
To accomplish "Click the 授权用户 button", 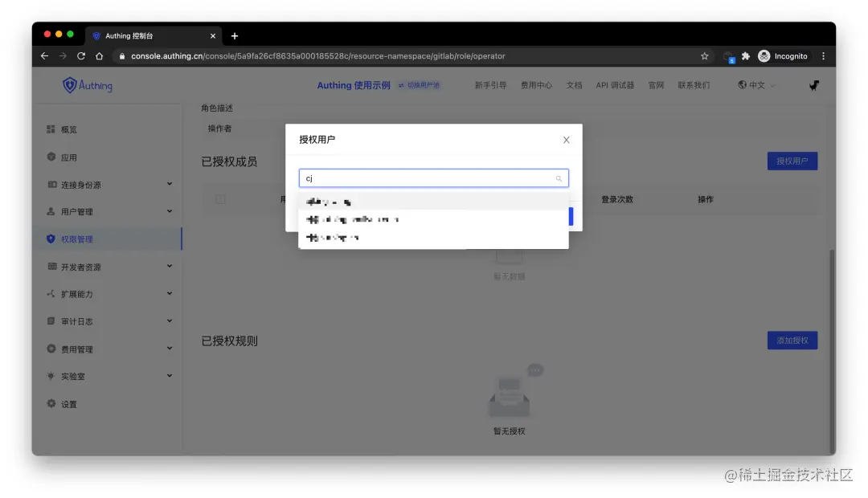I will 792,161.
